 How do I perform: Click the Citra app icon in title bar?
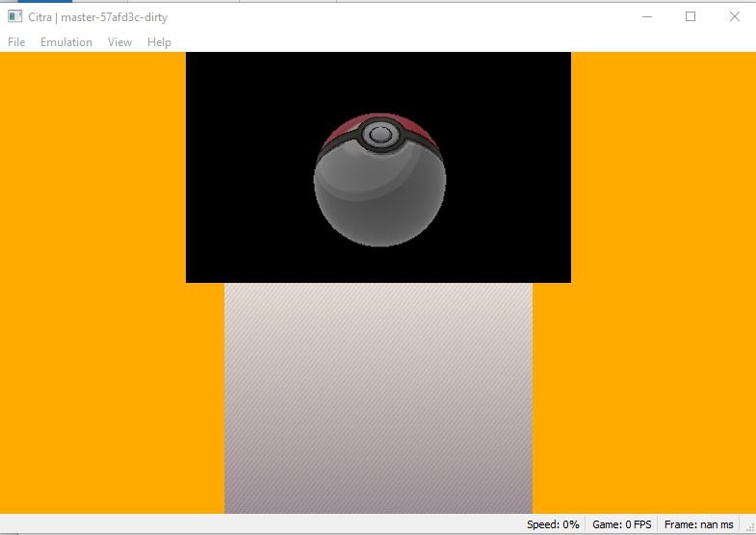pyautogui.click(x=15, y=17)
